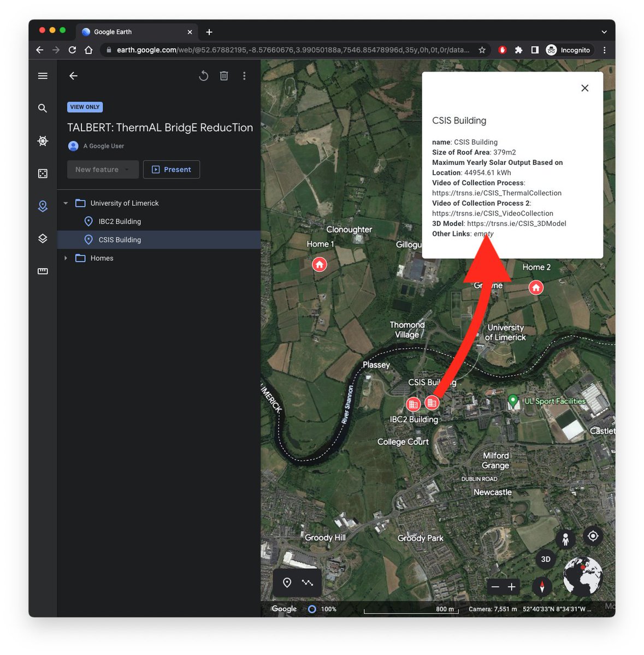Click the VIEW ONLY badge

(85, 107)
